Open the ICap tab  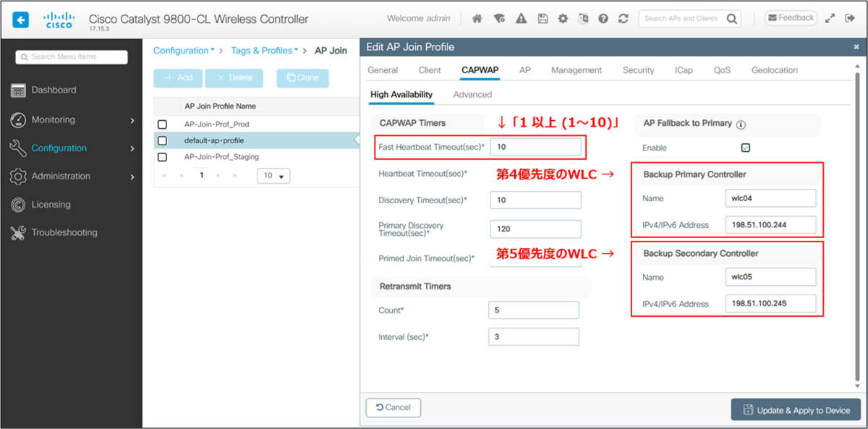(x=684, y=70)
